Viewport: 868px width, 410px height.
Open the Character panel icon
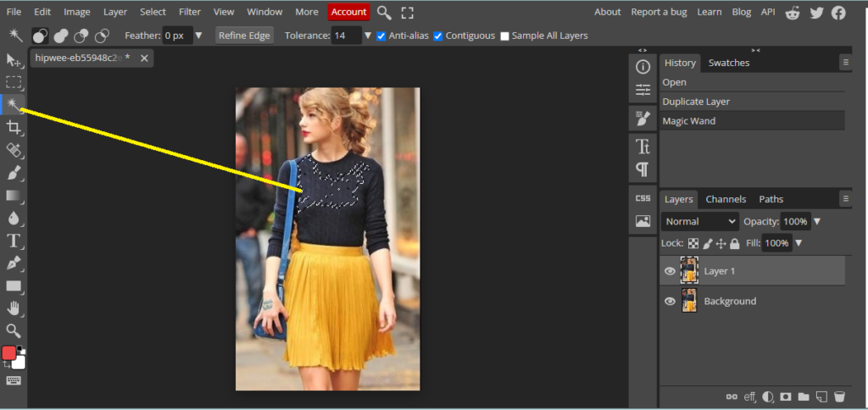coord(643,147)
